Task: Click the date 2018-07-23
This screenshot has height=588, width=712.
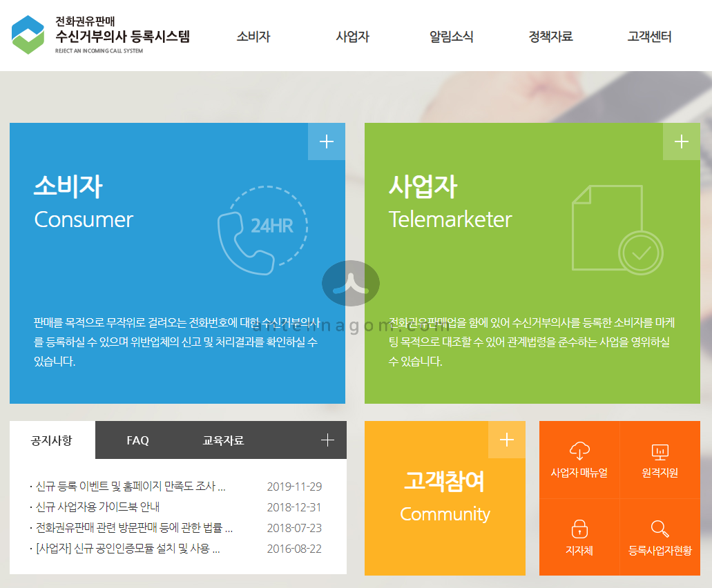Action: click(294, 528)
